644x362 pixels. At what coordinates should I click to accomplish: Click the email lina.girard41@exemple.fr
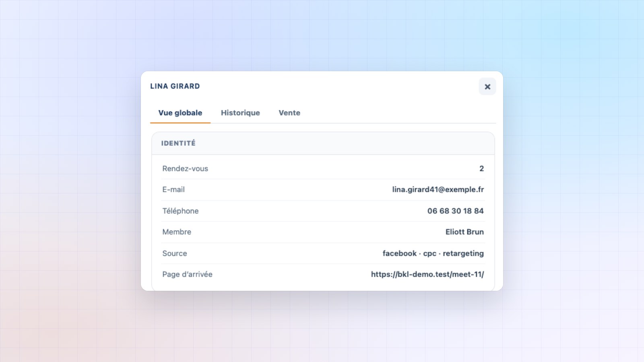438,189
